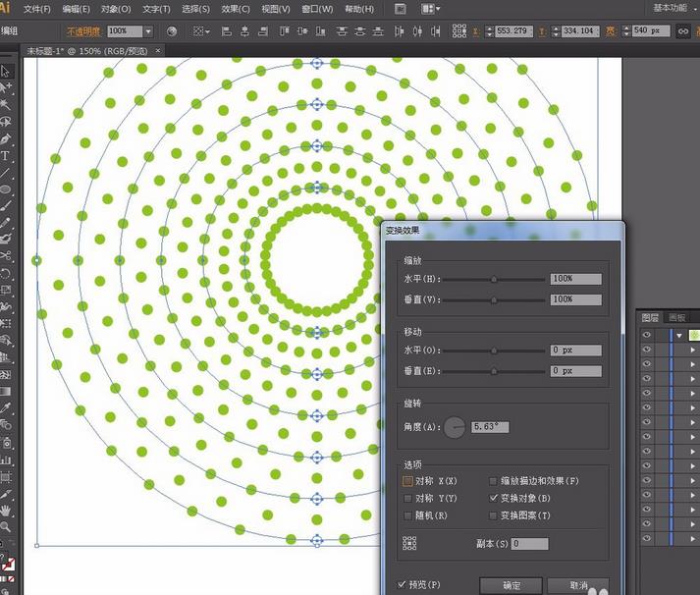
Task: Select the Lasso tool
Action: coord(5,122)
